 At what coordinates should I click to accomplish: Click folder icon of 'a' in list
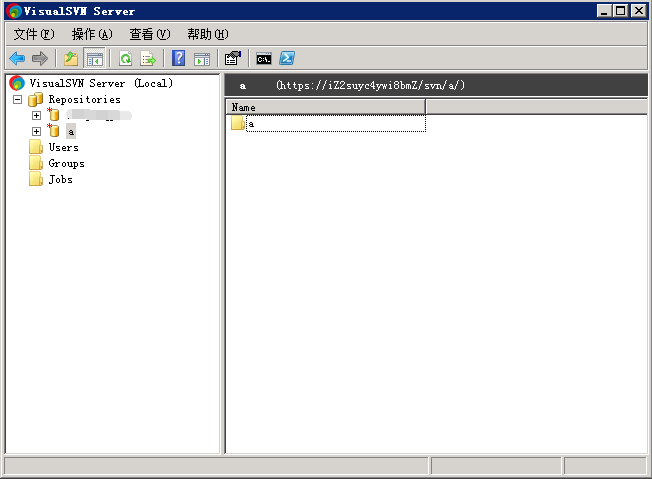238,123
